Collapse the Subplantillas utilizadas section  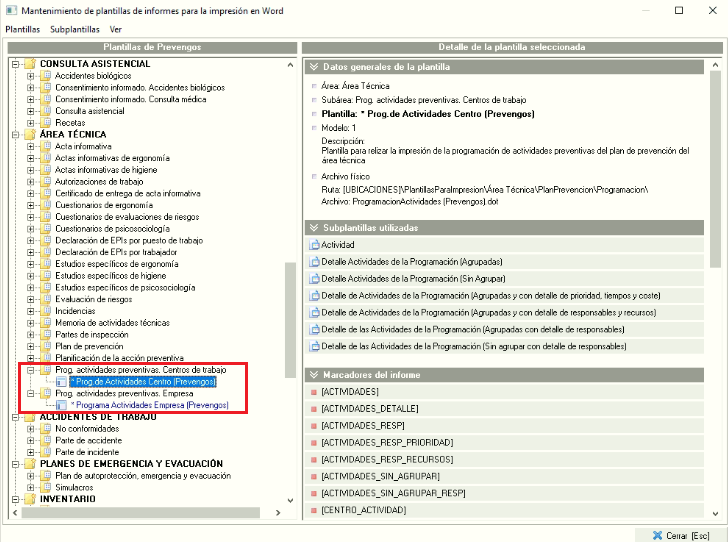pyautogui.click(x=315, y=228)
